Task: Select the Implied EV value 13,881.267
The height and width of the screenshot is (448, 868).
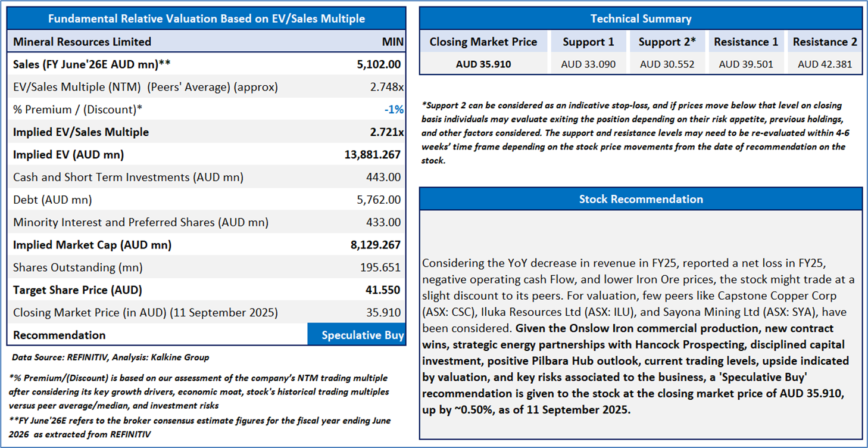Action: tap(372, 155)
